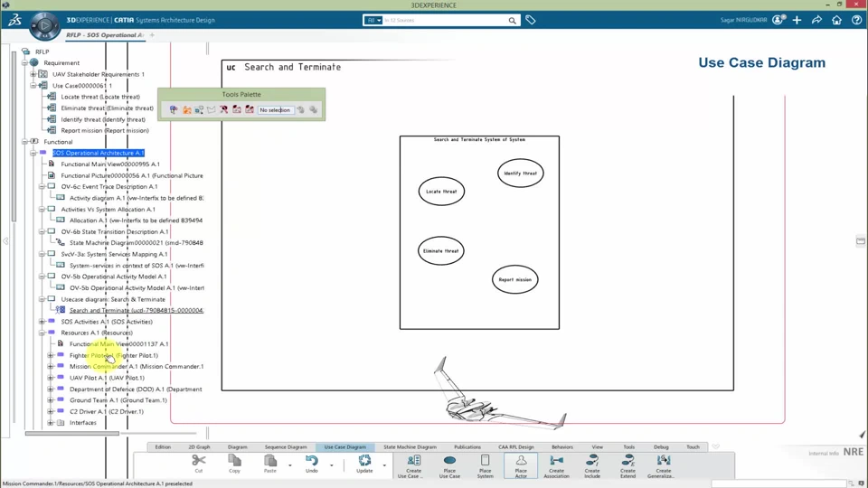Open the 3DEXPERIENCE compass
This screenshot has width=868, height=488.
(44, 25)
